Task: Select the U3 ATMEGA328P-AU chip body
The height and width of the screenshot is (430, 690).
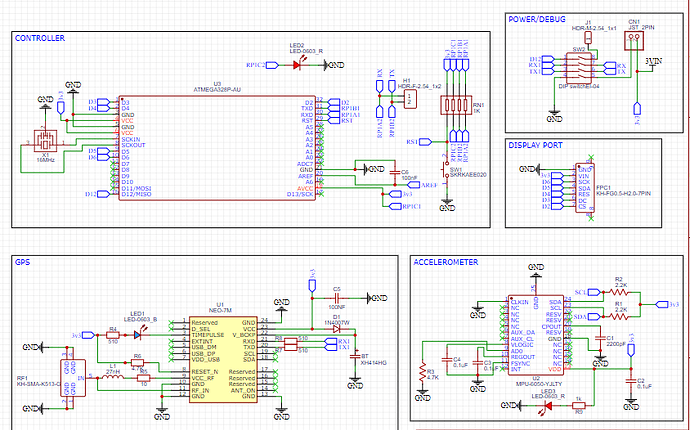Action: (217, 148)
